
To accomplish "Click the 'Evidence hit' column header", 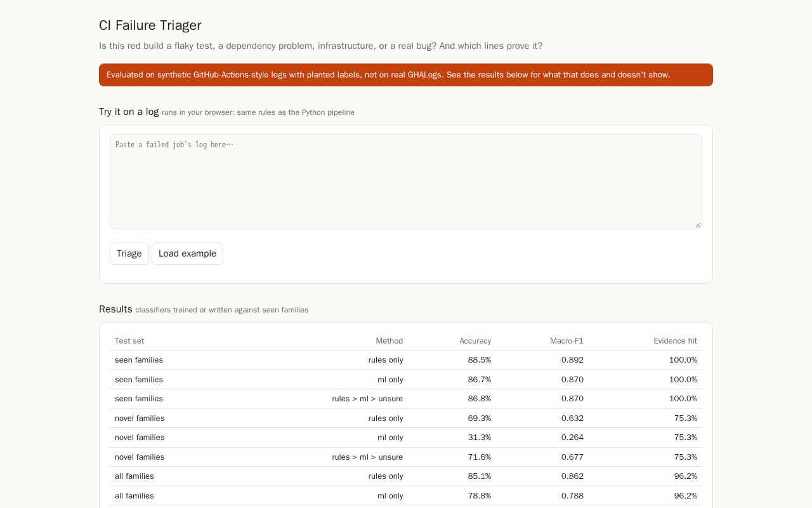I will point(676,341).
